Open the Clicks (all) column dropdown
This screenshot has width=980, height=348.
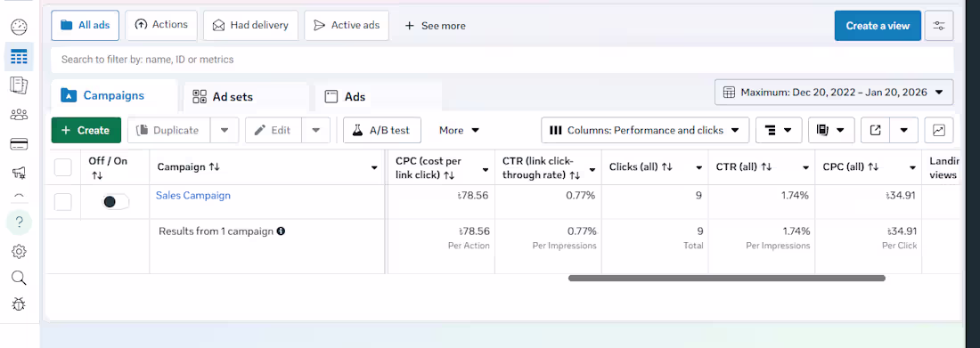[x=698, y=168]
